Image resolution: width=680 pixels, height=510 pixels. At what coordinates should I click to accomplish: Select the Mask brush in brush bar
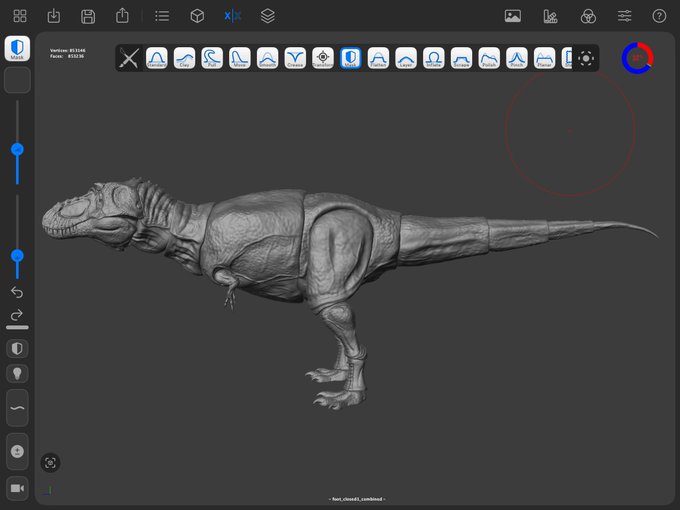(x=350, y=58)
